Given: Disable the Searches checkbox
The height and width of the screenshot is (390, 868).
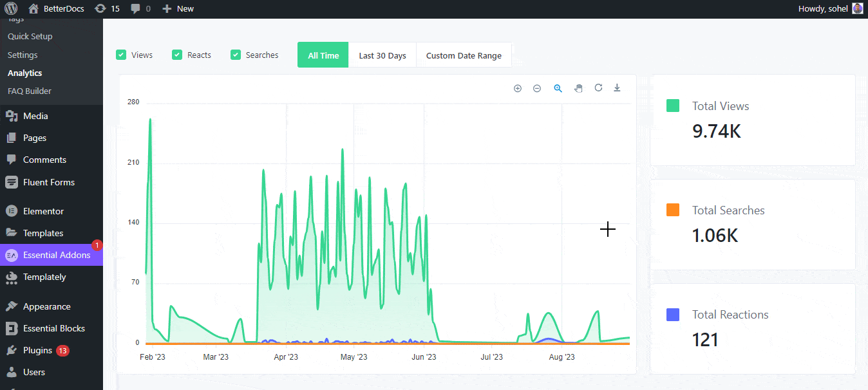Looking at the screenshot, I should click(236, 55).
